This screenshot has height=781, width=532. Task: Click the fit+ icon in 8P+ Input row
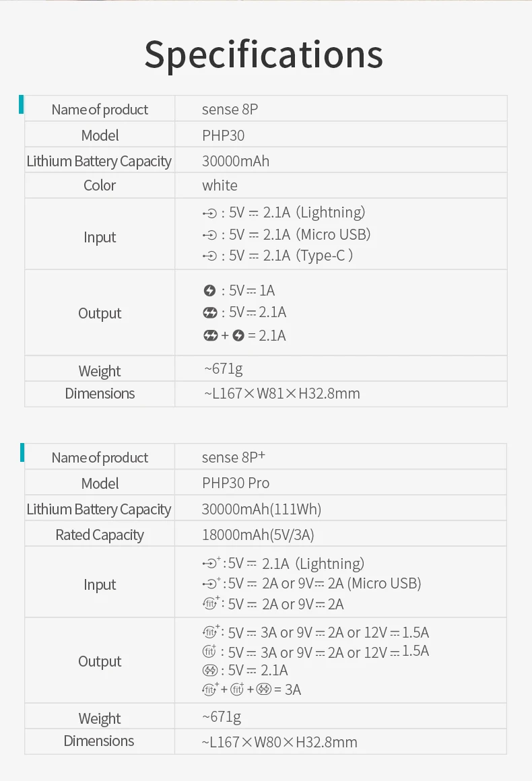click(211, 603)
